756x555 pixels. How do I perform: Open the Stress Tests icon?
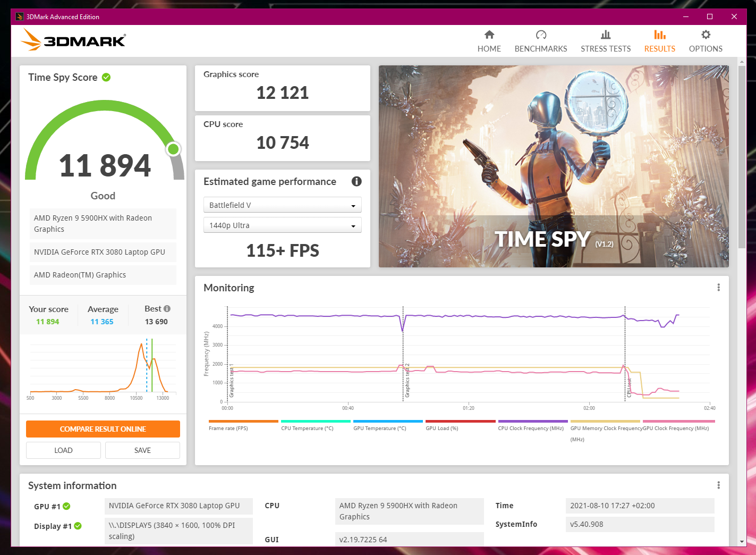tap(606, 35)
